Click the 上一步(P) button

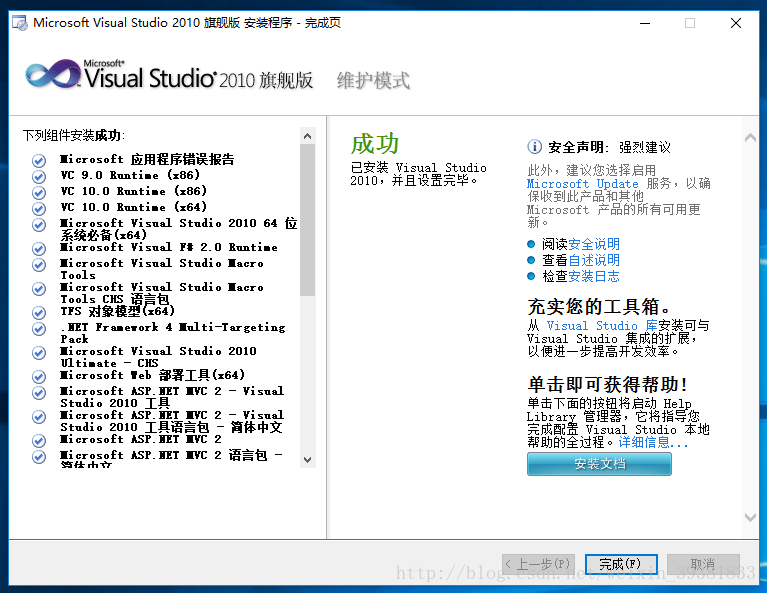538,564
